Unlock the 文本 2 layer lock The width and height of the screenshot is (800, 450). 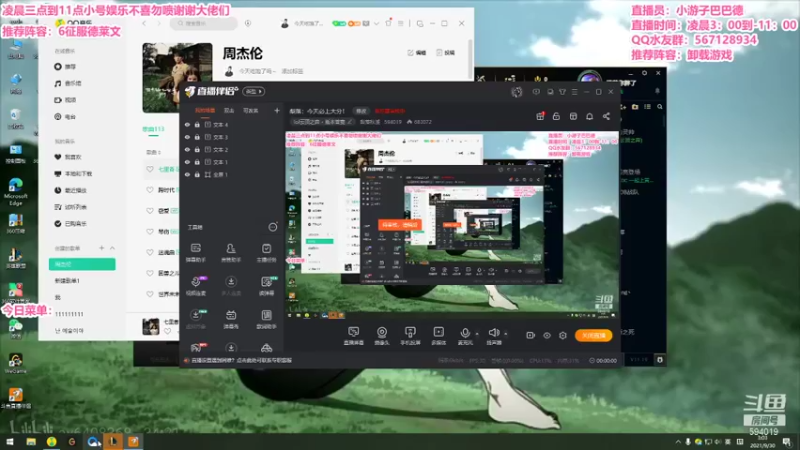[x=197, y=149]
